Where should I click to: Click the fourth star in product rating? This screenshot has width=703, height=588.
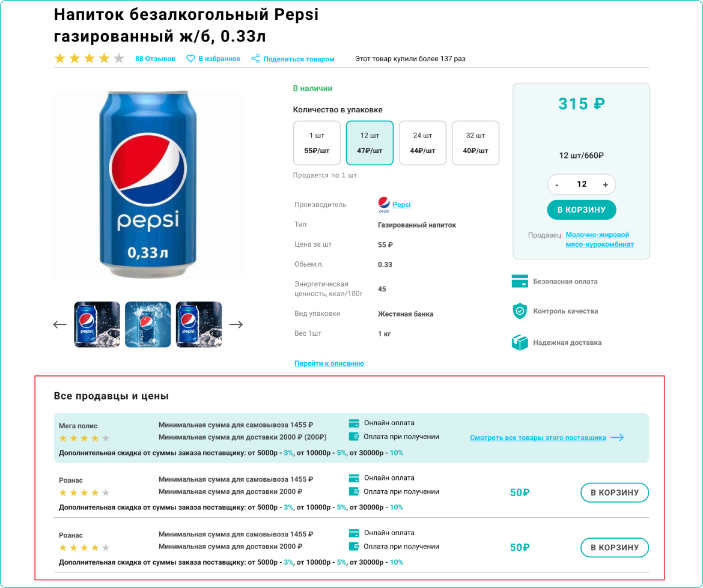(105, 58)
